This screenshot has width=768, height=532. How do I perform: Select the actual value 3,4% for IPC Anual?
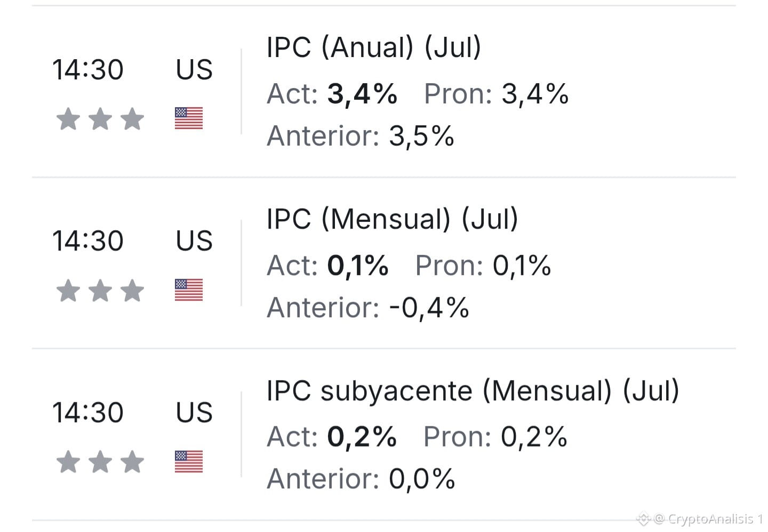[362, 94]
